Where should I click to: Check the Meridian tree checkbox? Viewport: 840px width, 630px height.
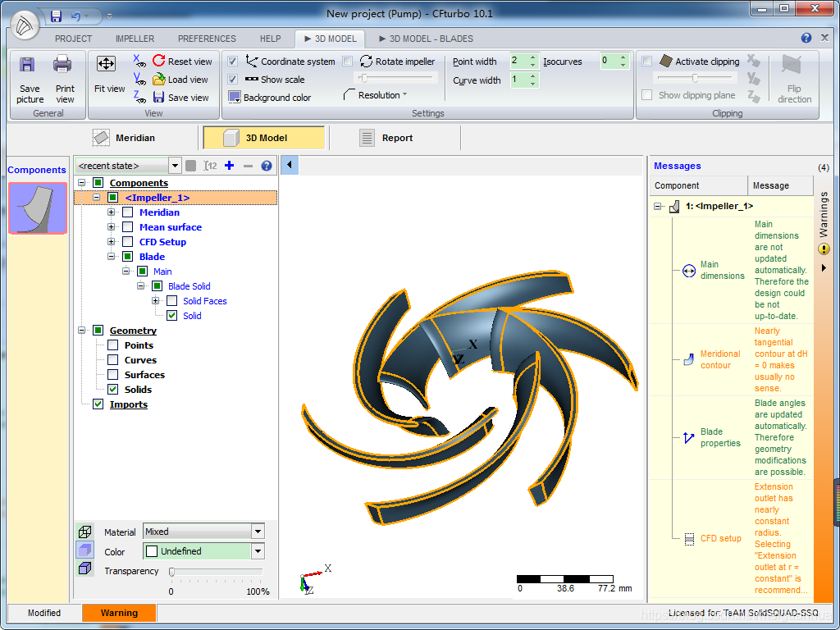tap(127, 212)
